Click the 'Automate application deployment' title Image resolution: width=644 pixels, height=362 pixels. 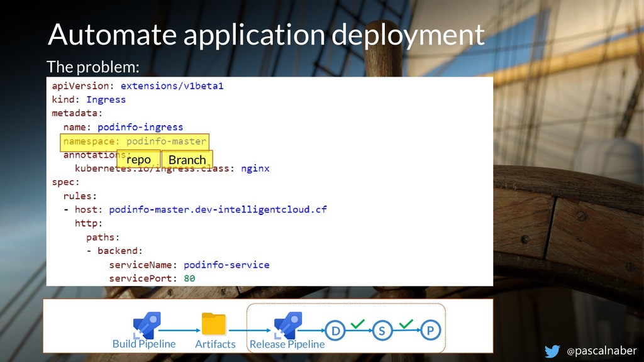(x=266, y=35)
